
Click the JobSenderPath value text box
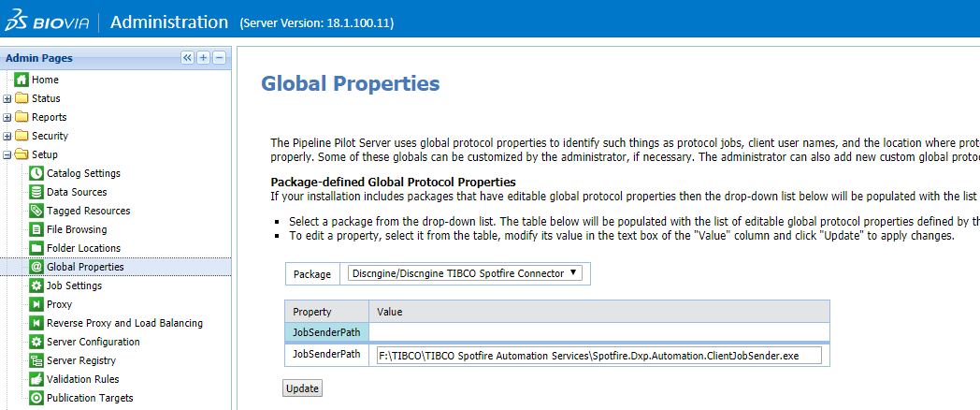coord(598,356)
